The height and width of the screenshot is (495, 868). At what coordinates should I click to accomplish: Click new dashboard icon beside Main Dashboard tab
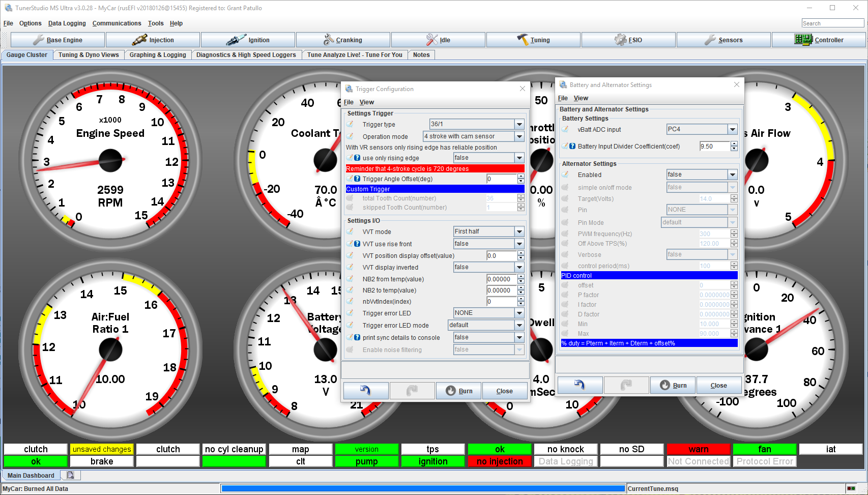pyautogui.click(x=70, y=475)
